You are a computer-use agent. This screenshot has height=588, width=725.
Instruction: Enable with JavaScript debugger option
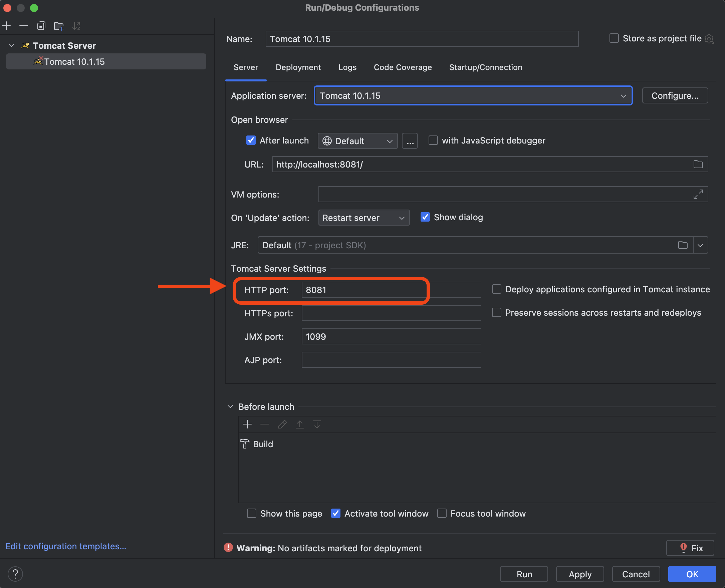pos(433,140)
